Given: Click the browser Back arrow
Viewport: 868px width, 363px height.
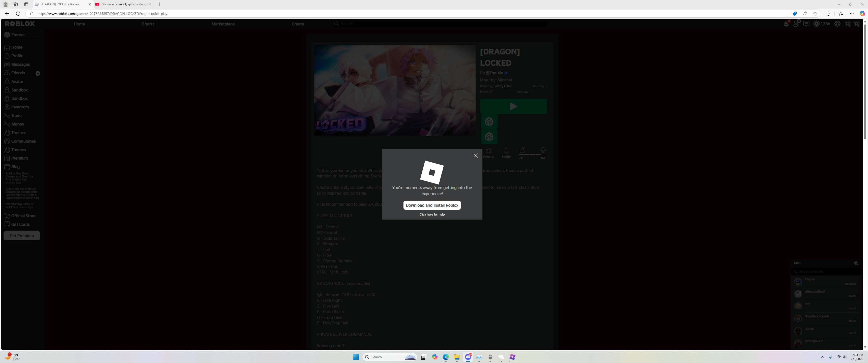Looking at the screenshot, I should (7, 13).
